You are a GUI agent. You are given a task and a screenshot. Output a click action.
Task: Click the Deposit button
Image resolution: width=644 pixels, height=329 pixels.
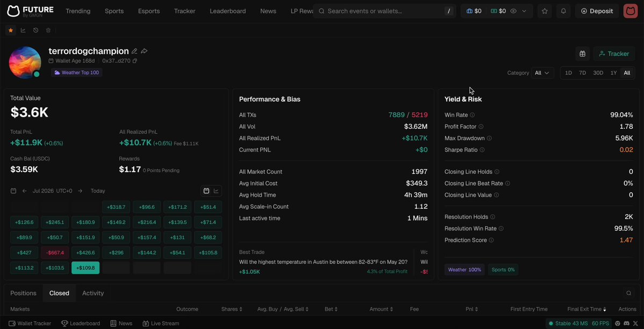(x=597, y=11)
